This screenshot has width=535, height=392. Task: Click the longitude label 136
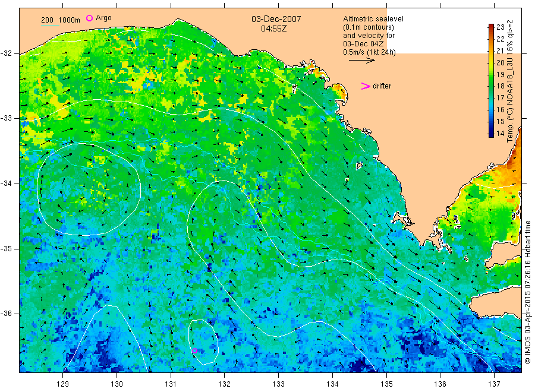(440, 384)
